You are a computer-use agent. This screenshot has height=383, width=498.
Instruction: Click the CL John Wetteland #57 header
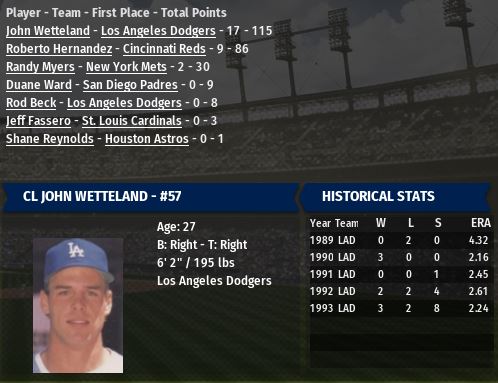[x=151, y=196]
